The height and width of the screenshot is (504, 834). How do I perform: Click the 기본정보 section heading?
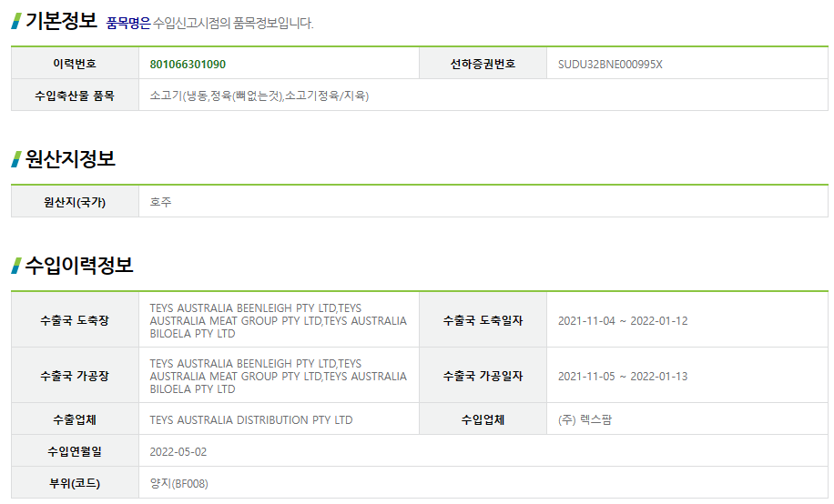point(61,21)
